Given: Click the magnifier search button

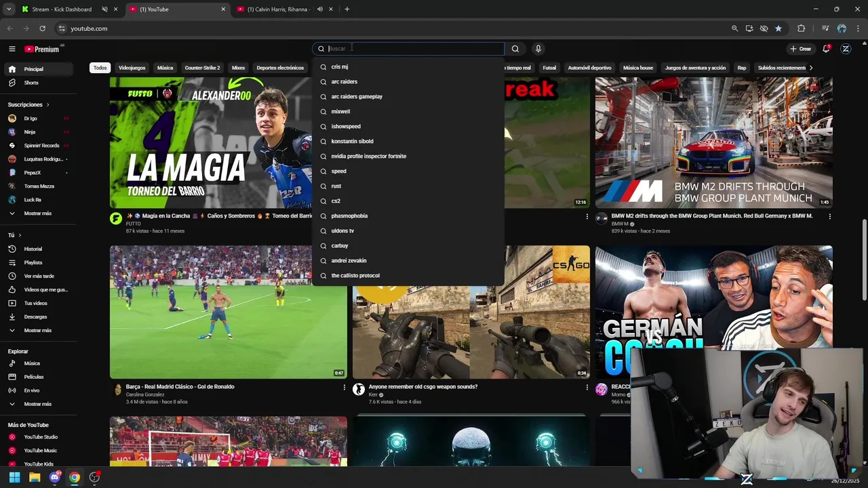Looking at the screenshot, I should 515,49.
